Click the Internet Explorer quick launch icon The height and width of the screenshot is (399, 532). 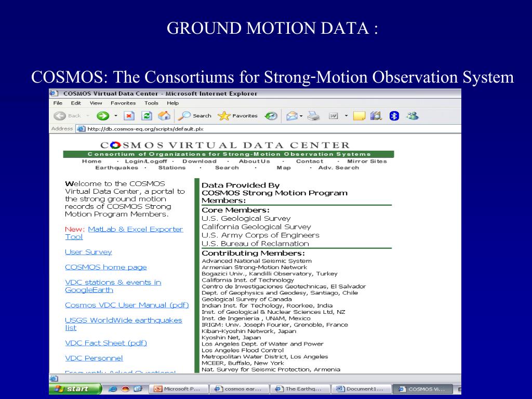coord(113,389)
